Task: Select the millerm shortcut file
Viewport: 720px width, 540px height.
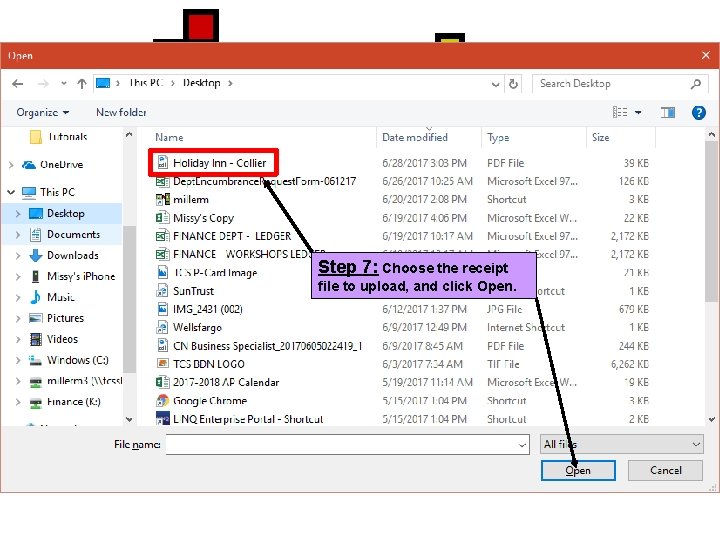Action: [x=191, y=199]
